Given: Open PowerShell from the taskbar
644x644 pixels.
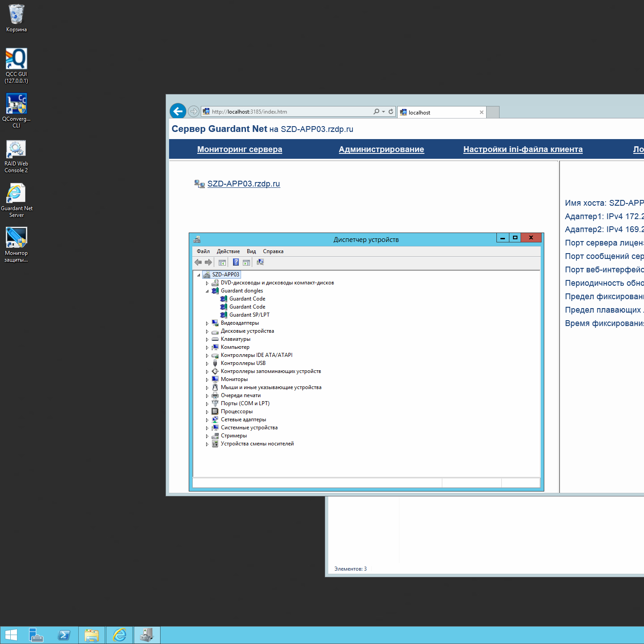Looking at the screenshot, I should tap(64, 635).
